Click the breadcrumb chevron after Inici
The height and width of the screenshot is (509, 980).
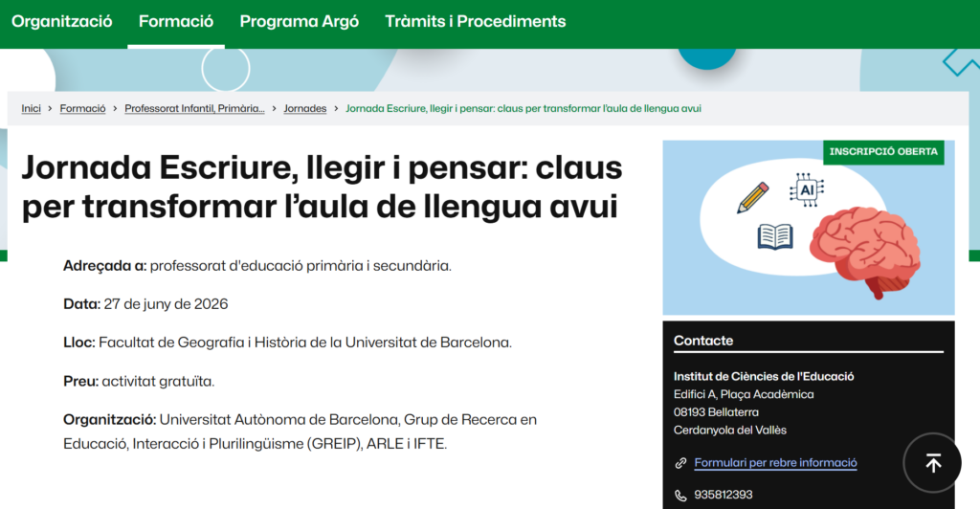pyautogui.click(x=50, y=109)
